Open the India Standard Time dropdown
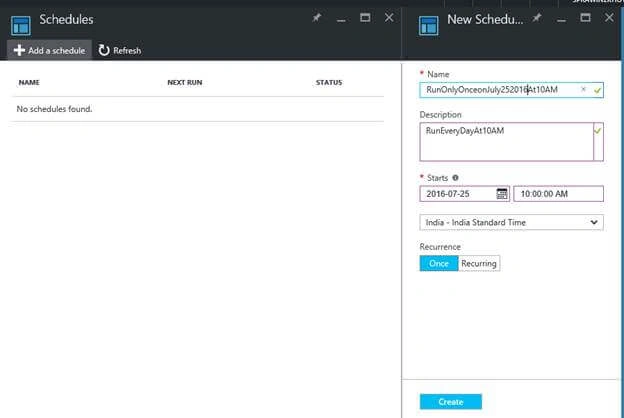The width and height of the screenshot is (624, 418). coord(511,222)
